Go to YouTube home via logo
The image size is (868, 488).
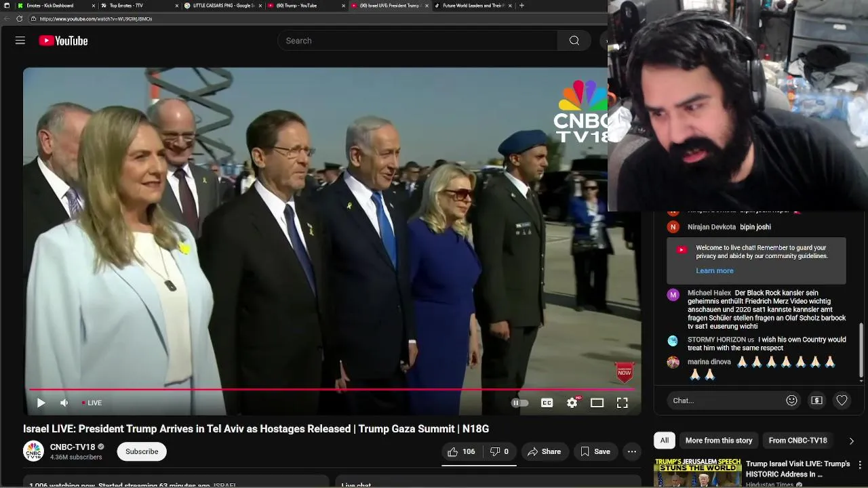(63, 41)
